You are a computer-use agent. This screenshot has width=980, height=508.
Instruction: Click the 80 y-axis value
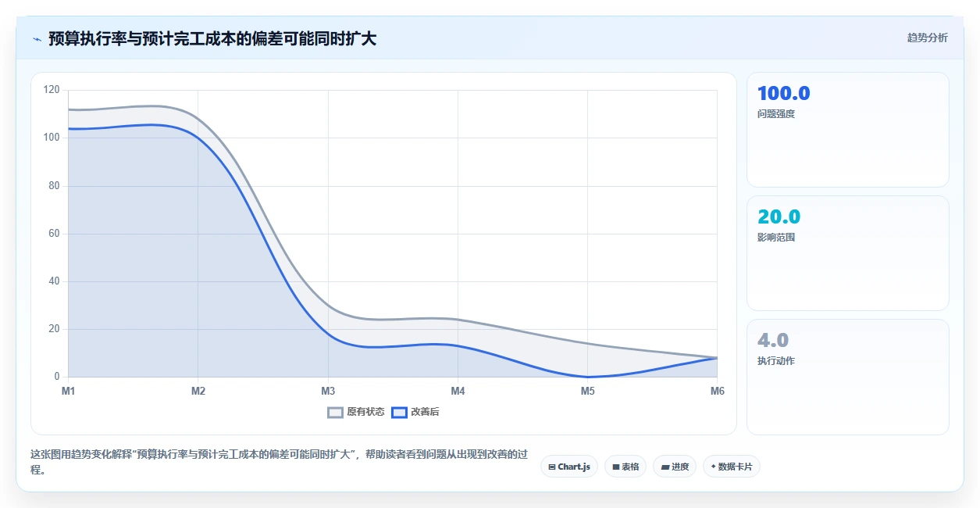[54, 186]
